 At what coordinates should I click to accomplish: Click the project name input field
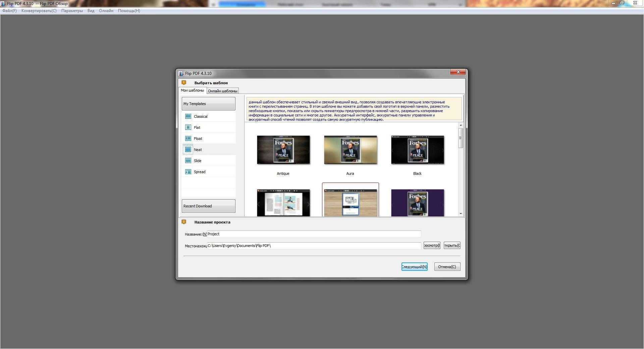(314, 234)
